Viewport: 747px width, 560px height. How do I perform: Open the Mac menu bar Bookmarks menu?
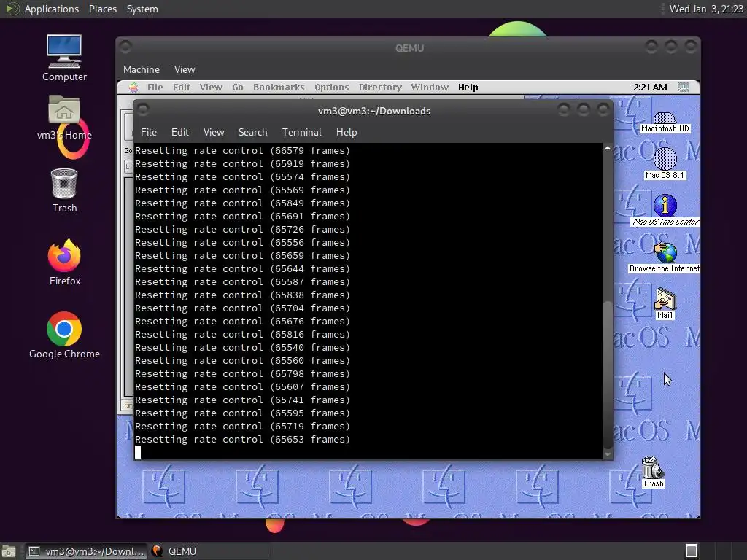click(279, 87)
